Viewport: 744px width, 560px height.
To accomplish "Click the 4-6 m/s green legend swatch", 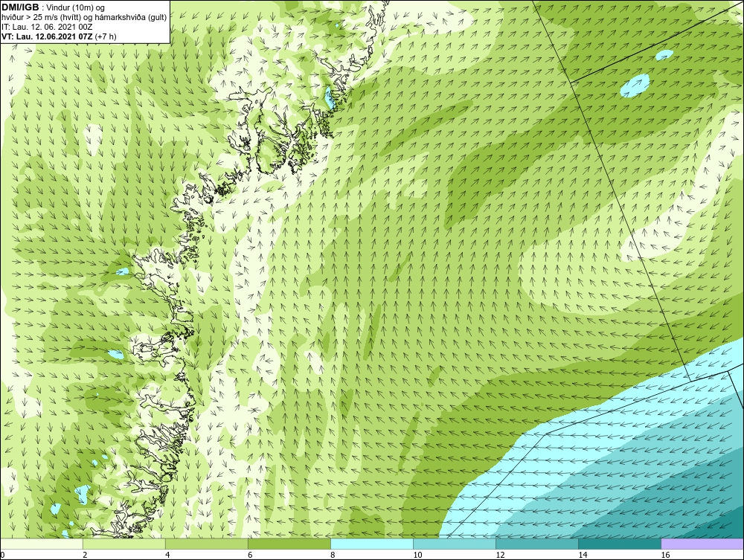I will click(x=206, y=544).
